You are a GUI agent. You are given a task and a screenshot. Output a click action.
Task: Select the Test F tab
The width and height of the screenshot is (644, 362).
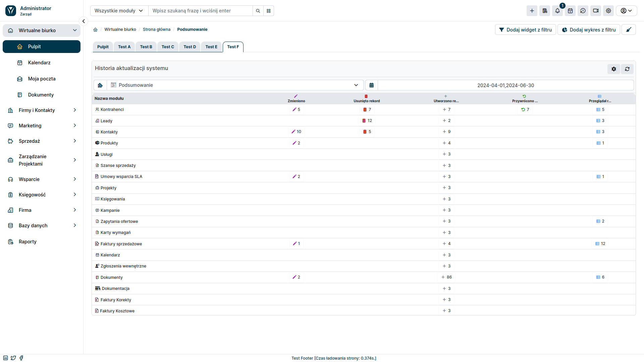(233, 47)
